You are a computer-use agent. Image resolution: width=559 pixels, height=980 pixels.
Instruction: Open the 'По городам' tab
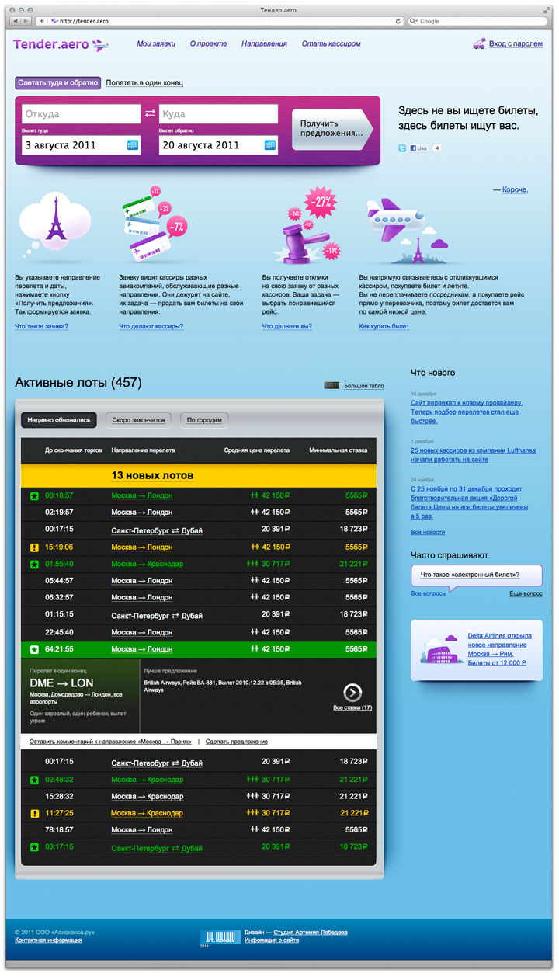[204, 420]
